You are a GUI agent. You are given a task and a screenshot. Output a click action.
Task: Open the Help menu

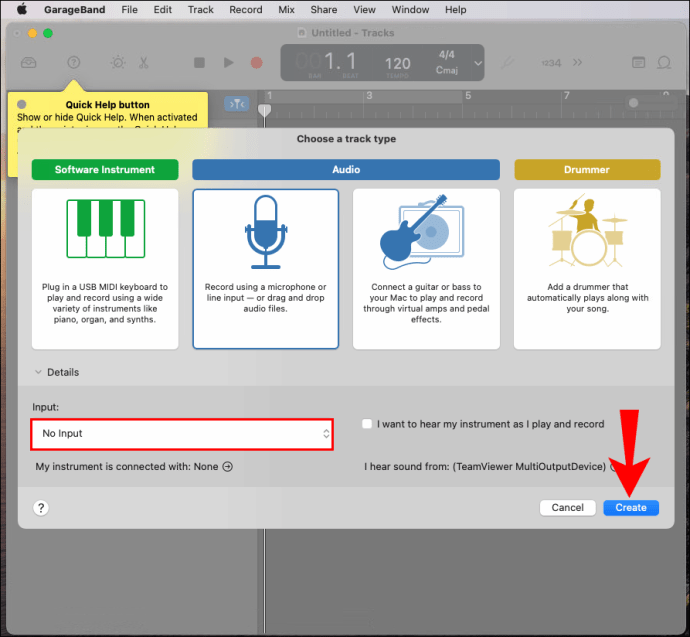point(455,10)
